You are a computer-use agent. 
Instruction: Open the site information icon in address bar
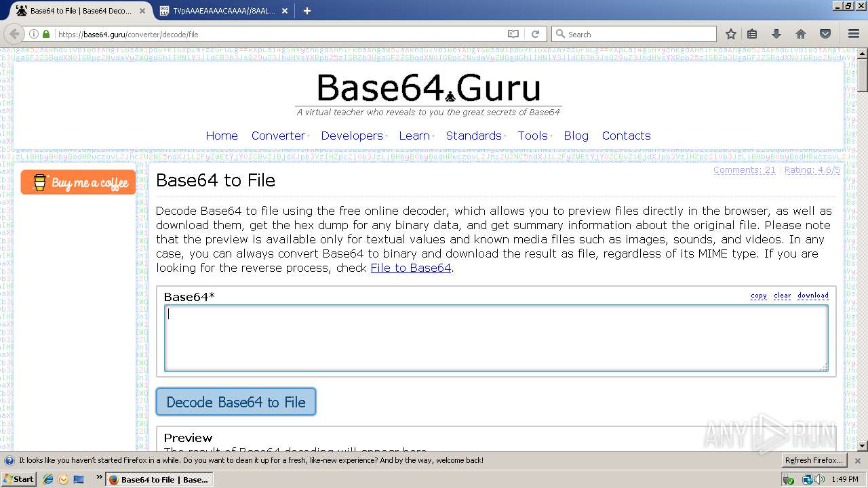(x=34, y=34)
